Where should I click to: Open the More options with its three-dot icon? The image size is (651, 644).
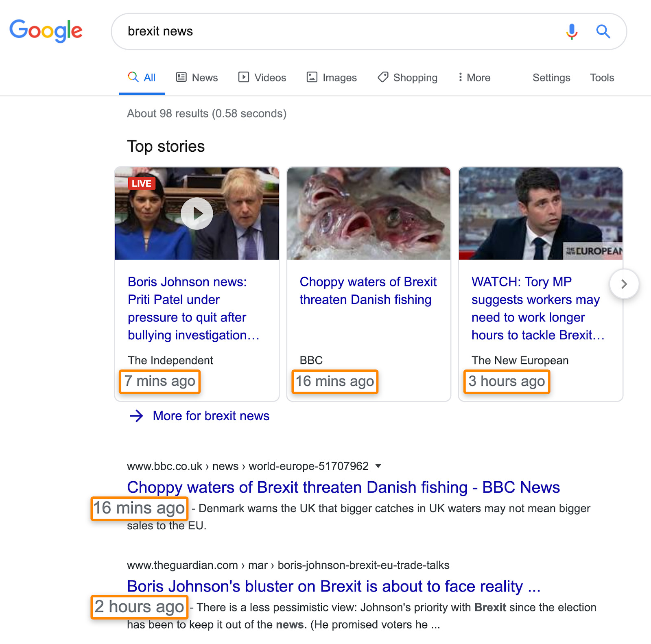click(x=460, y=77)
